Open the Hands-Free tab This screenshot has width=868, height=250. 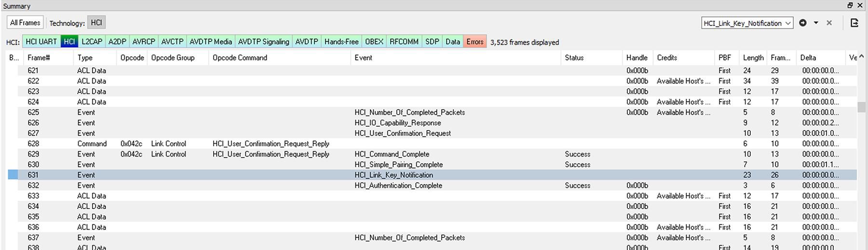tap(341, 42)
